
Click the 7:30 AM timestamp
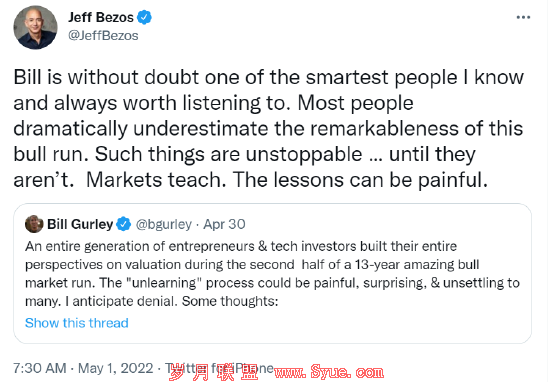coord(40,368)
